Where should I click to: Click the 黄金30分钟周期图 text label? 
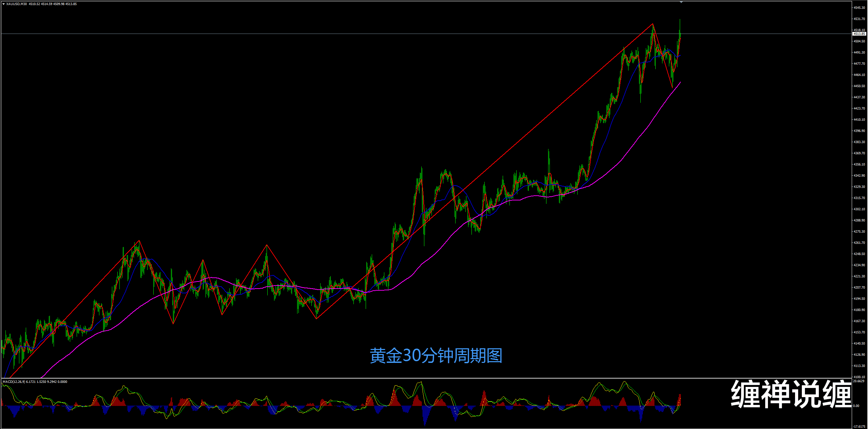(436, 356)
